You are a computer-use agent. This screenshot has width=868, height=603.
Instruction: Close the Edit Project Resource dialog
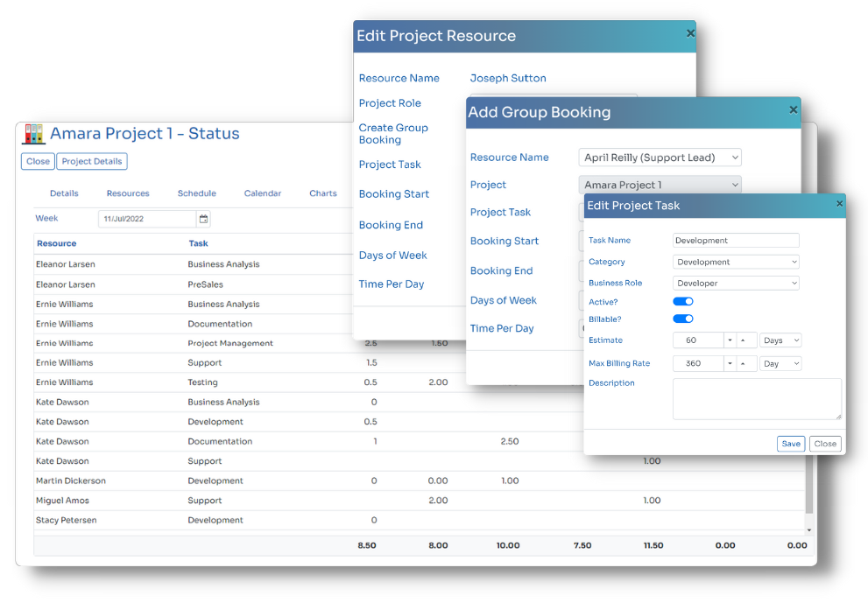coord(690,34)
